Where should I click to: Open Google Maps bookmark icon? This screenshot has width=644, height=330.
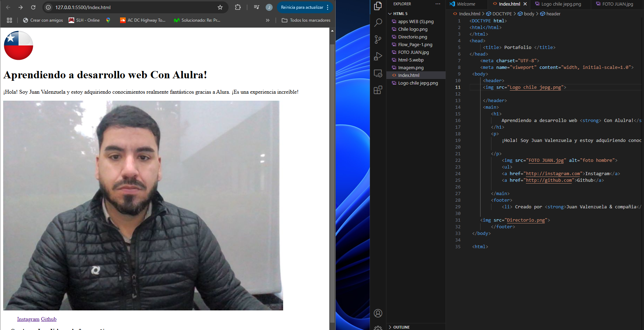tap(108, 20)
